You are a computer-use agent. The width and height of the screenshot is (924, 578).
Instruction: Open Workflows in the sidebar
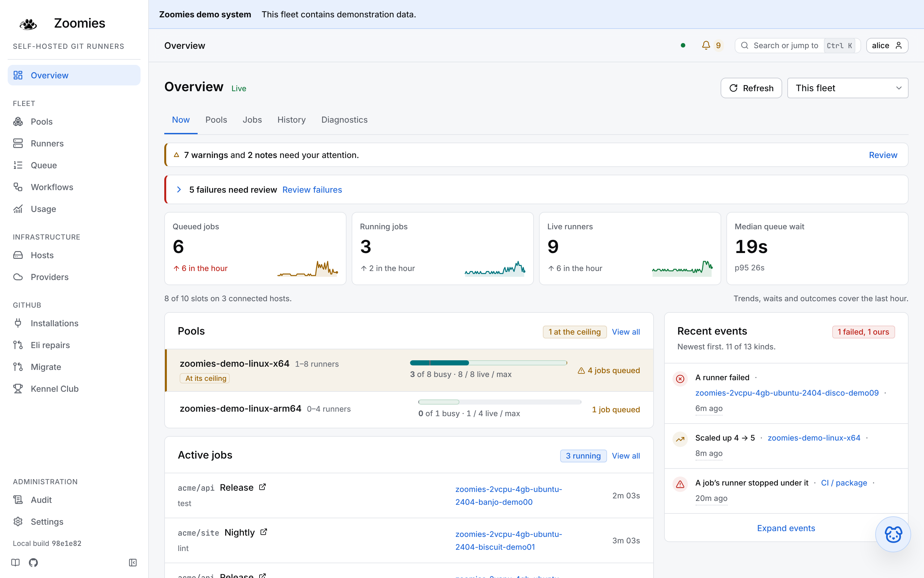click(74, 187)
